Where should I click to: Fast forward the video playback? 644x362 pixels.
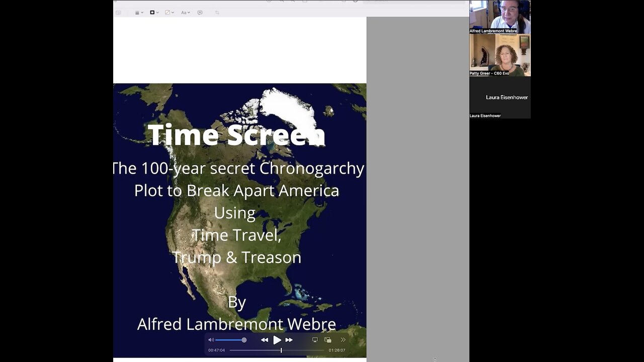coord(289,340)
